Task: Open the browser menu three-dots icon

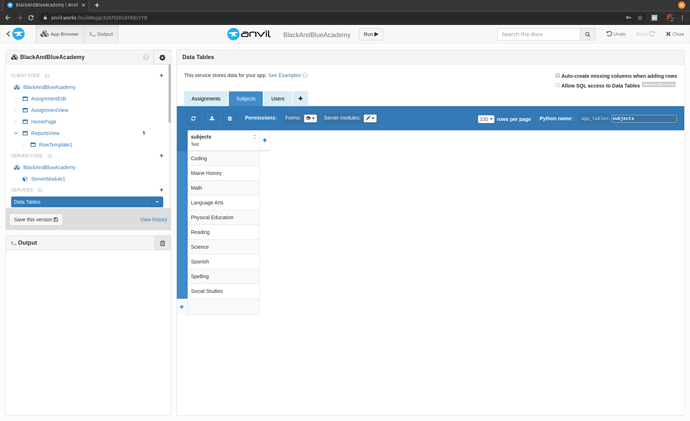Action: tap(682, 18)
